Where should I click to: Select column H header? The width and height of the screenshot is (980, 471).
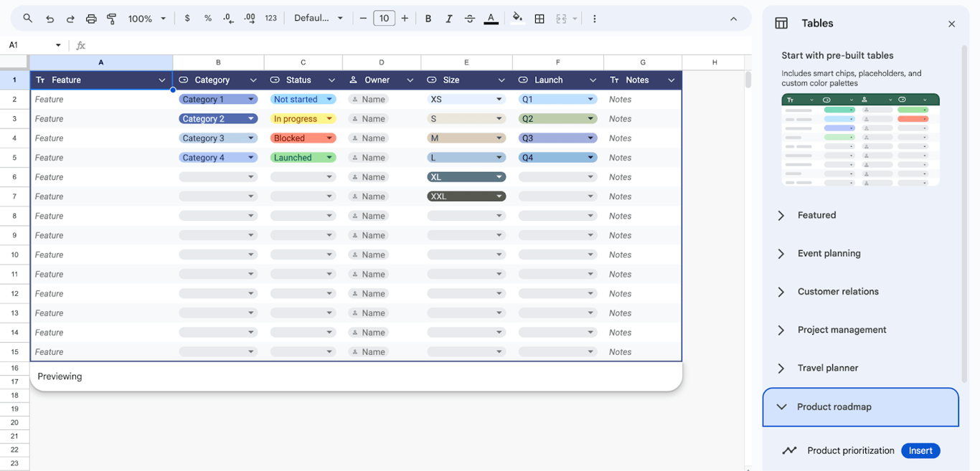click(x=715, y=62)
